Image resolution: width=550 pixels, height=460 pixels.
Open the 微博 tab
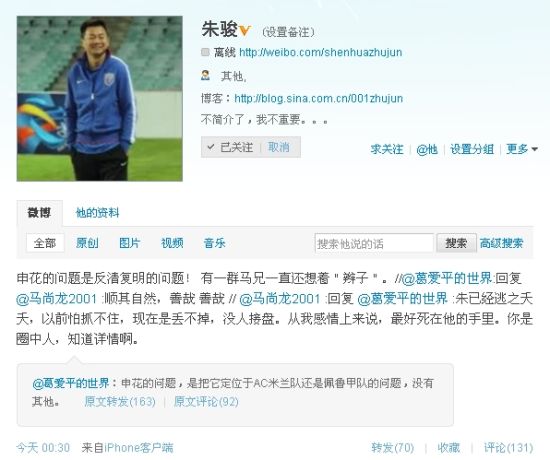point(39,213)
